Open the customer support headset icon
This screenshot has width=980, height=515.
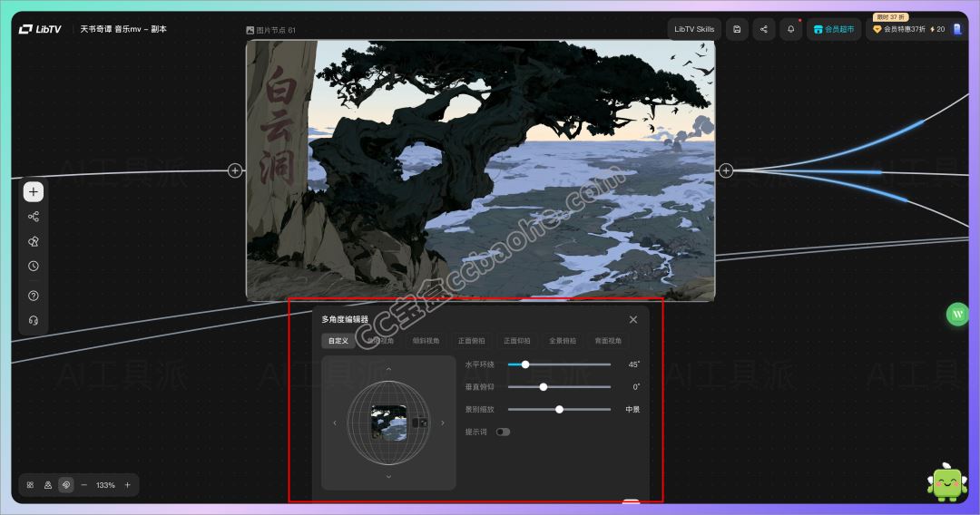pos(34,320)
